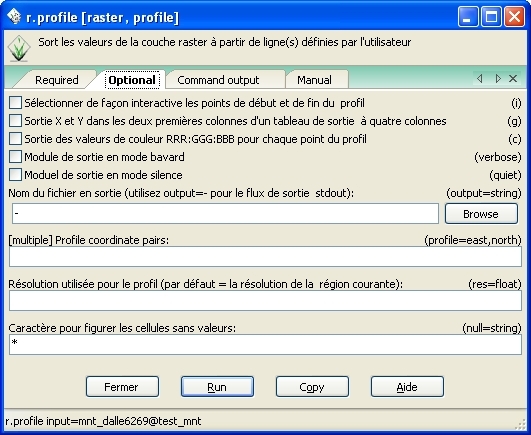The image size is (531, 435).
Task: Enable verbose mode checkbox (mode bavard)
Action: click(15, 156)
